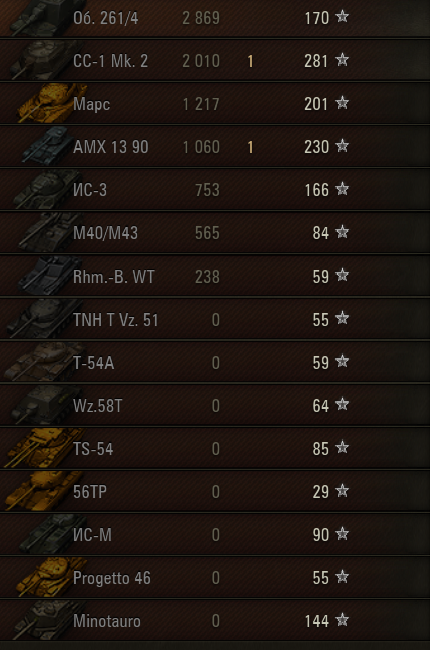Select the СС-1 Mk. 2 vehicle name
This screenshot has width=430, height=650.
[x=110, y=61]
